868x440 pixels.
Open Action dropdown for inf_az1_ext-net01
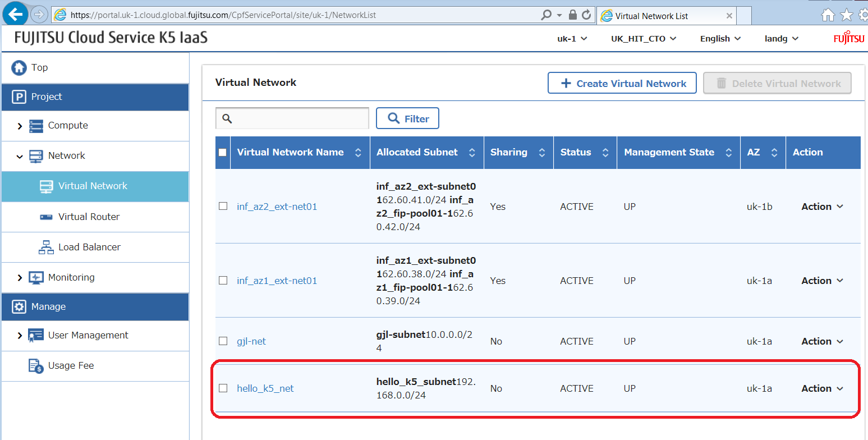(823, 281)
